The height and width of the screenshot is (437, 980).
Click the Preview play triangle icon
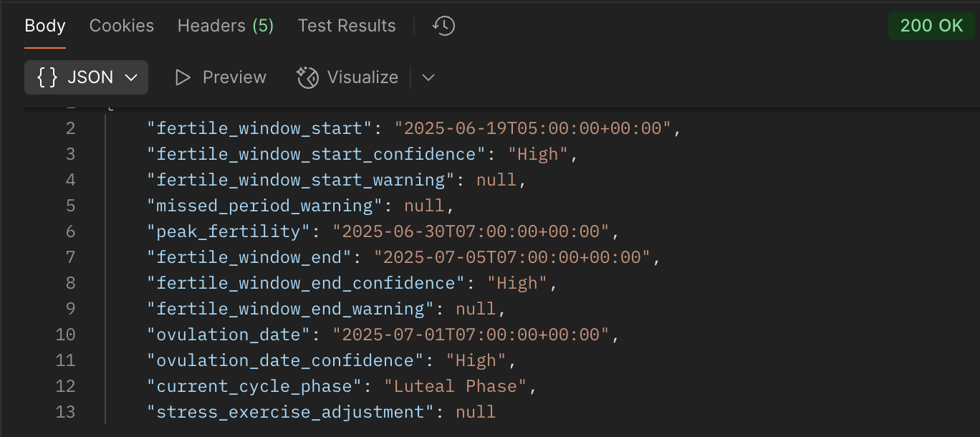(183, 77)
